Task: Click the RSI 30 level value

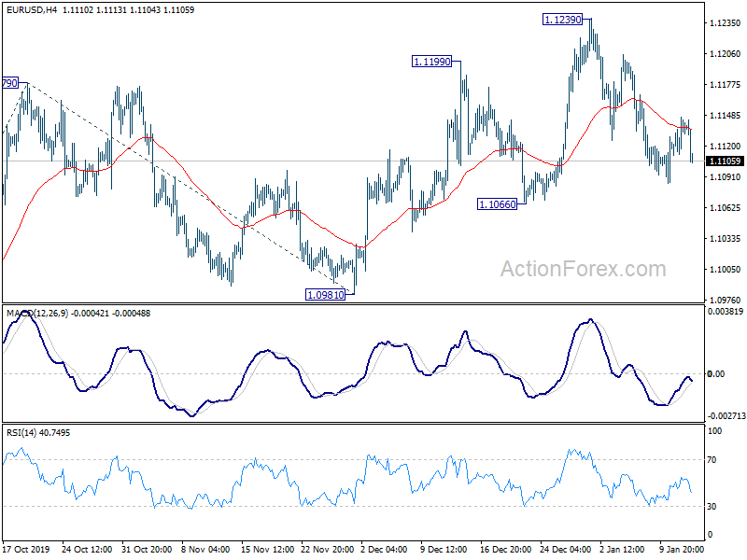Action: click(712, 507)
